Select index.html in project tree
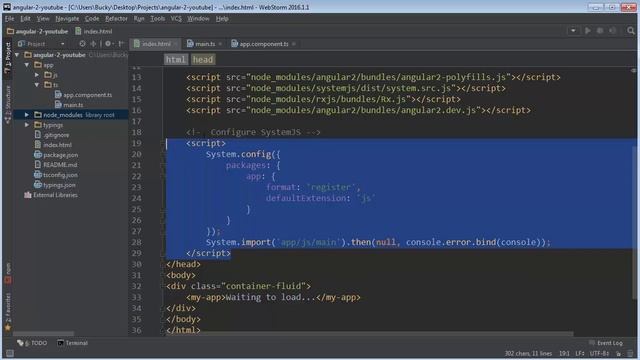 [x=53, y=145]
